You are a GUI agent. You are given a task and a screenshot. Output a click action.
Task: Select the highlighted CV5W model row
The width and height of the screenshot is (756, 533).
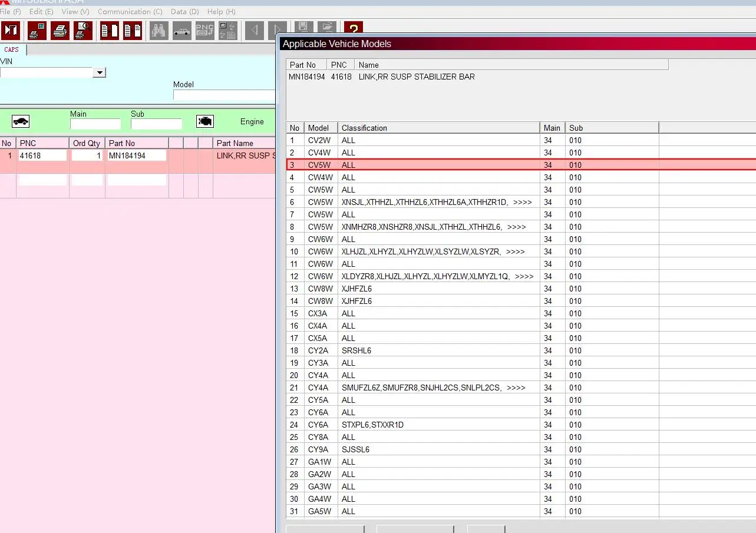coord(521,165)
